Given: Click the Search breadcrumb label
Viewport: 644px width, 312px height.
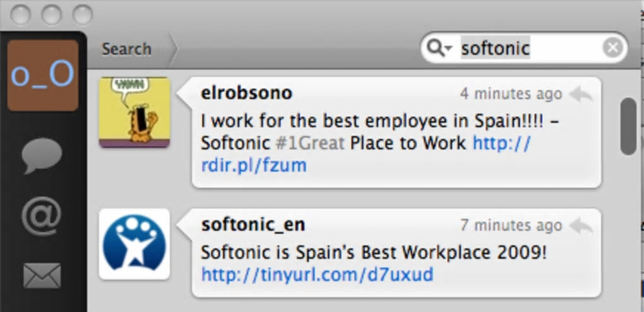Looking at the screenshot, I should (127, 49).
